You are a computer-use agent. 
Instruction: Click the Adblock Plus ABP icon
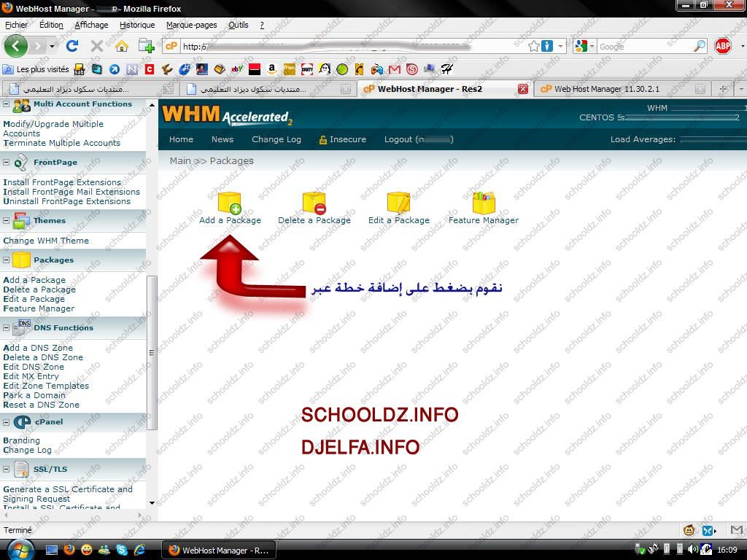(x=723, y=46)
